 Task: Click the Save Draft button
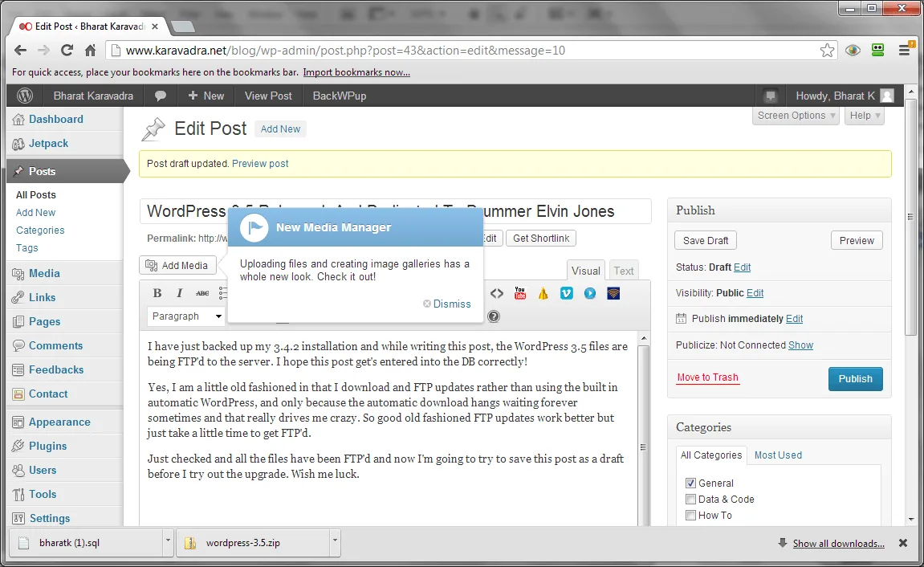click(x=706, y=240)
